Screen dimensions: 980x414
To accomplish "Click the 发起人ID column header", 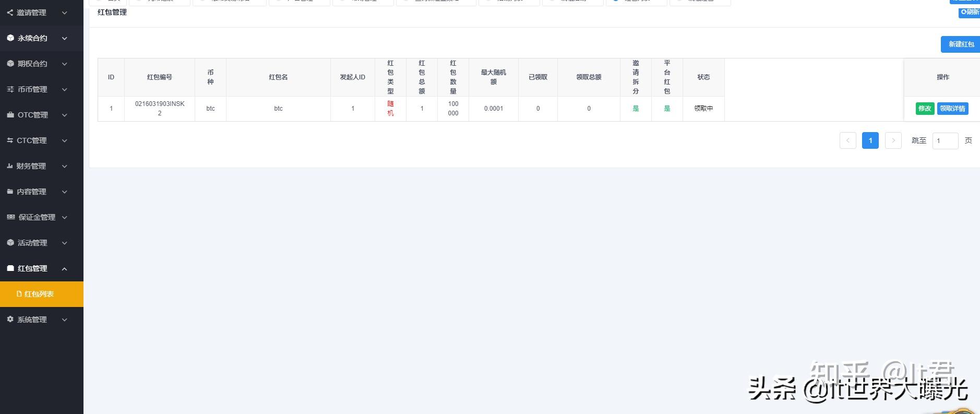I will tap(353, 77).
